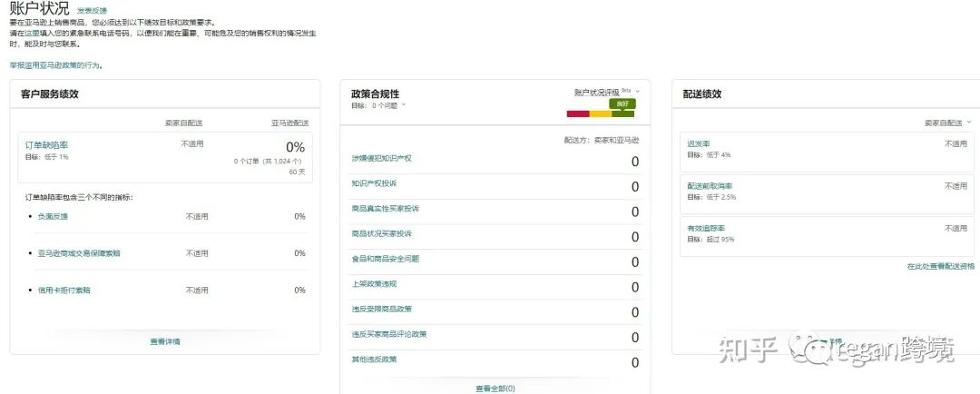
Task: Open the 卖家自配送 dropdown in 配送绩效
Action: pos(947,123)
